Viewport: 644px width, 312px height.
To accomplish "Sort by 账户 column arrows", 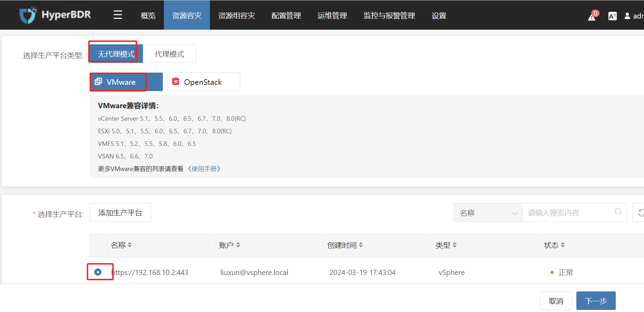I will coord(238,245).
